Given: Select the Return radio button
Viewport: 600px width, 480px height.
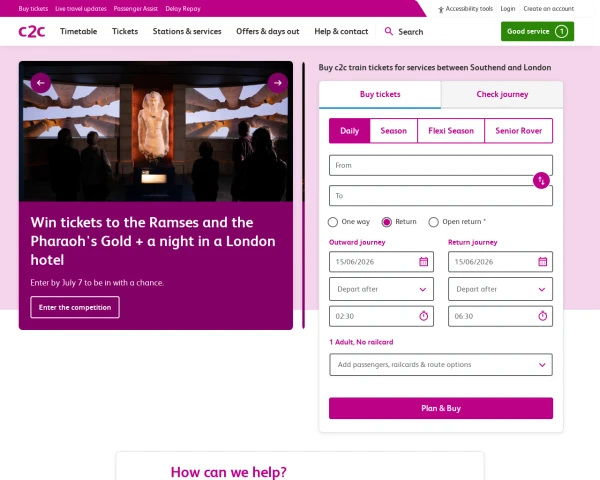Looking at the screenshot, I should [x=386, y=222].
